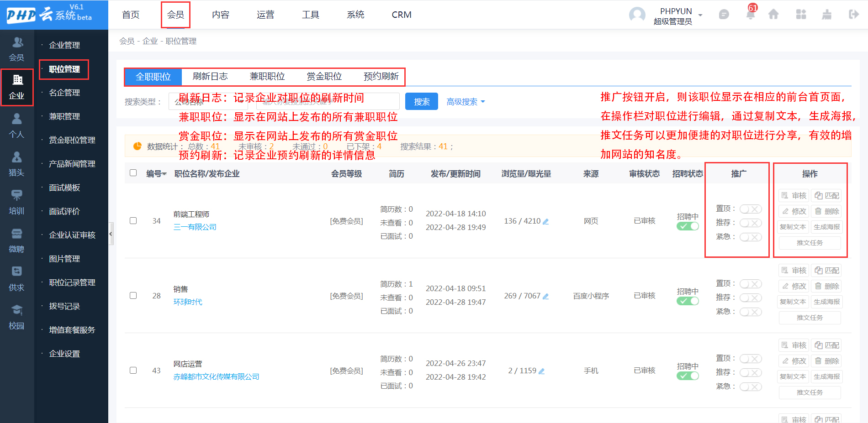Open the 微聘 sidebar section icon
Viewport: 868px width, 423px height.
coord(17,234)
